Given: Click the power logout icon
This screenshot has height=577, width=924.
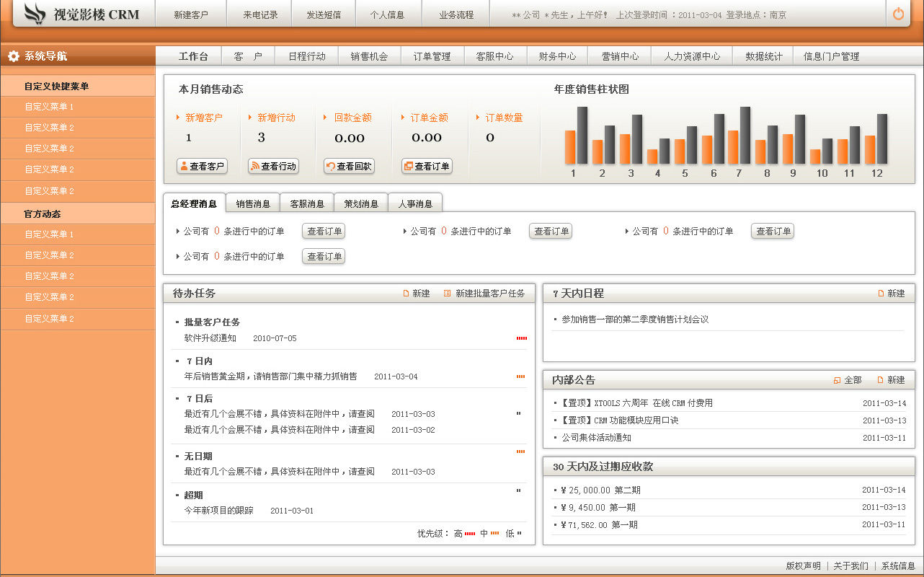Looking at the screenshot, I should (899, 14).
